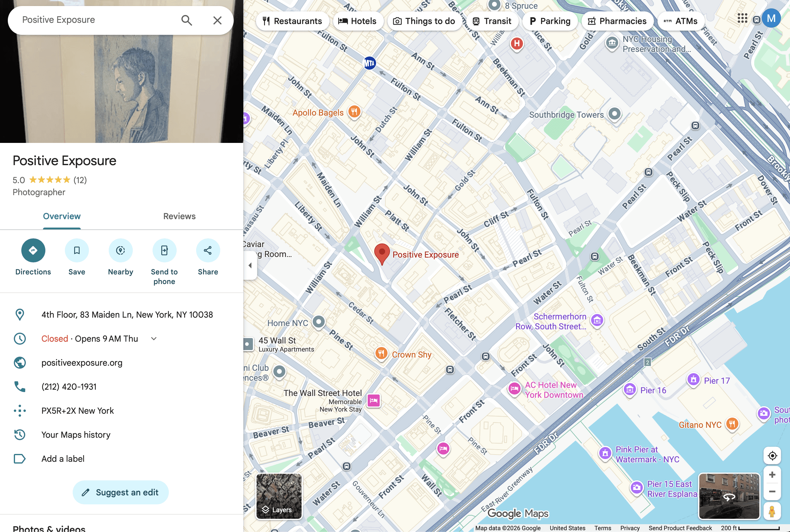Expand opening hours dropdown chevron
790x532 pixels.
point(154,339)
